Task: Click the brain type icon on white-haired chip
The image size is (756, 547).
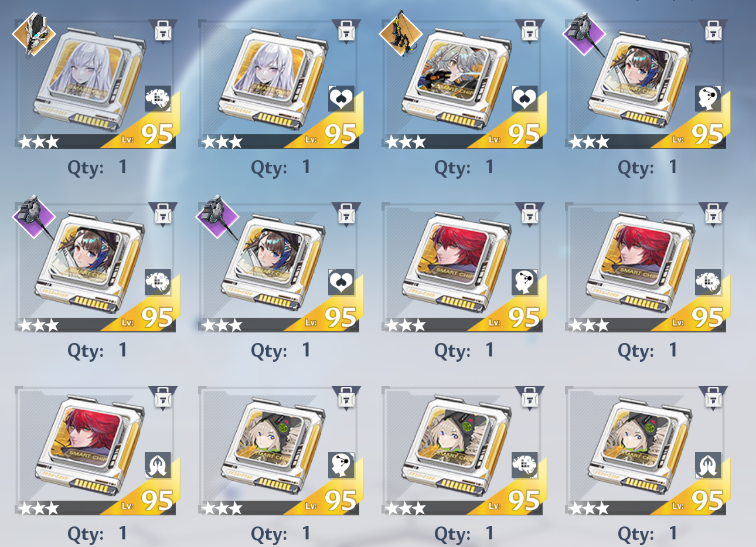Action: (x=158, y=98)
